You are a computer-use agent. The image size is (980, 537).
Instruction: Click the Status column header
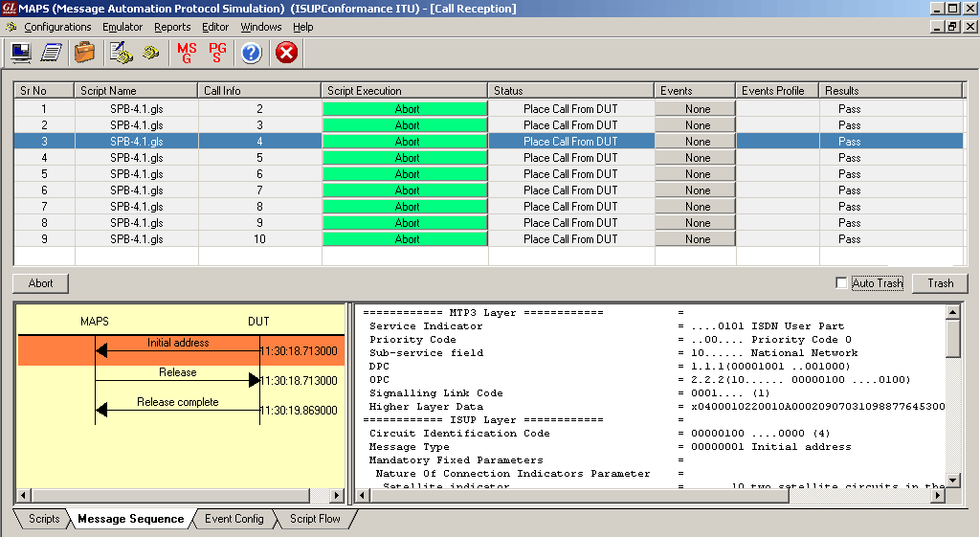coord(570,91)
